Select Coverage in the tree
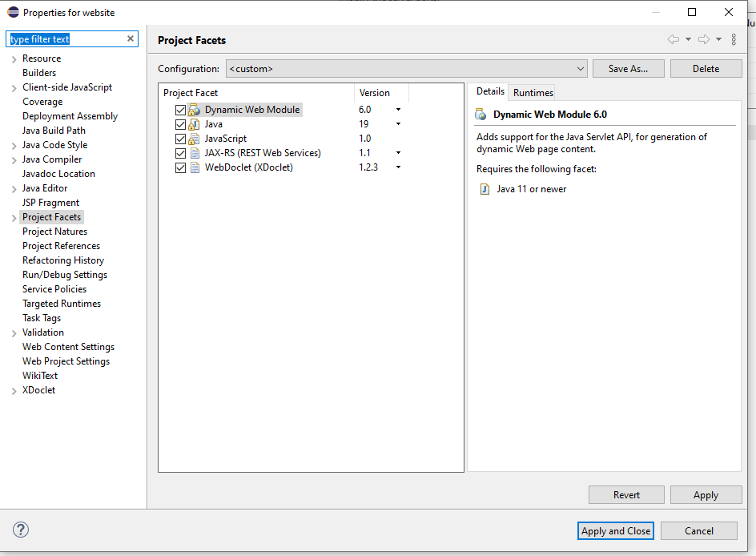 click(x=42, y=102)
